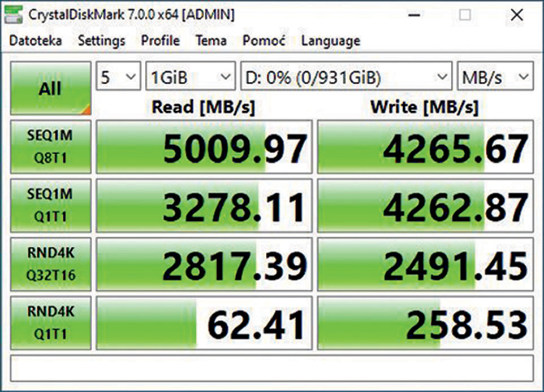Select the 4262.87 write result
Viewport: 544px width, 392px height.
pyautogui.click(x=425, y=206)
